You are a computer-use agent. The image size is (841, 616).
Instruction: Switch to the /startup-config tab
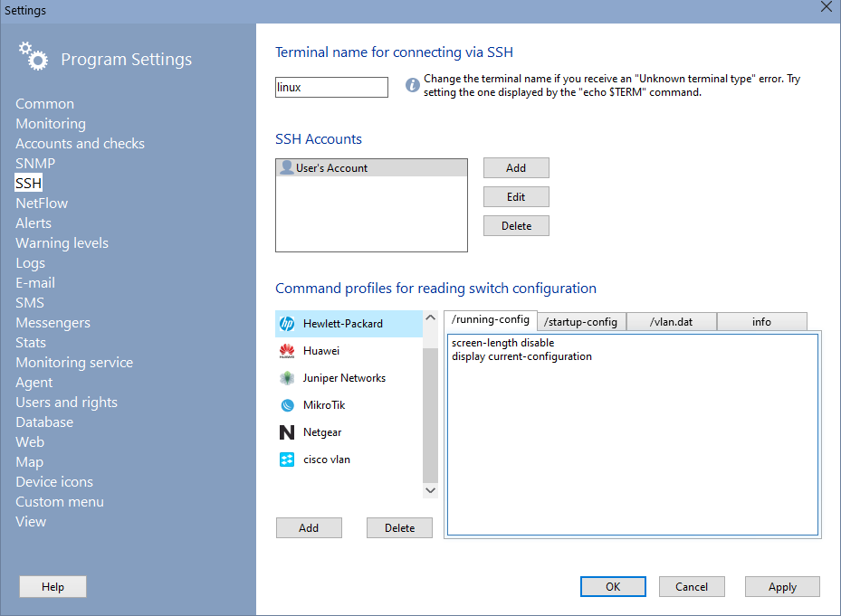coord(580,320)
